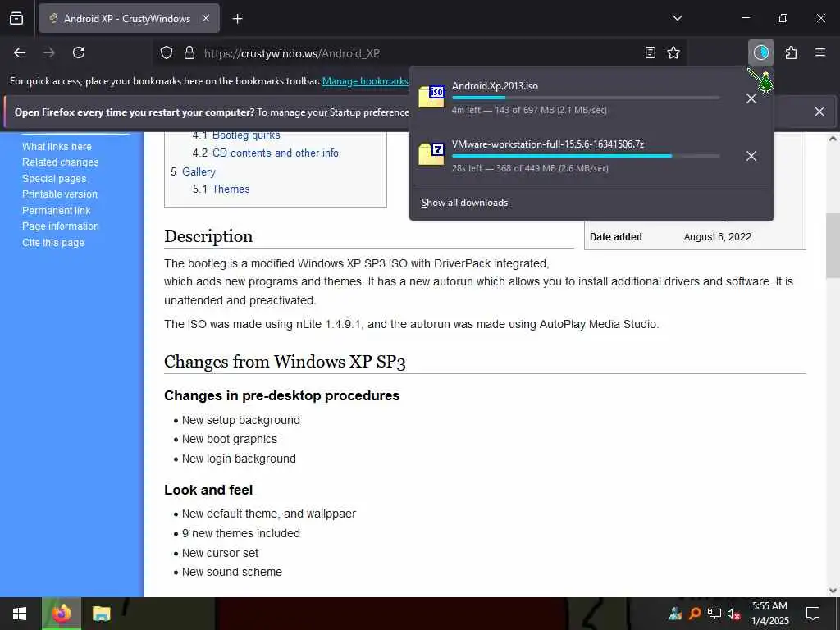Open the Firefox View icon
Image resolution: width=840 pixels, height=630 pixels.
pyautogui.click(x=16, y=19)
